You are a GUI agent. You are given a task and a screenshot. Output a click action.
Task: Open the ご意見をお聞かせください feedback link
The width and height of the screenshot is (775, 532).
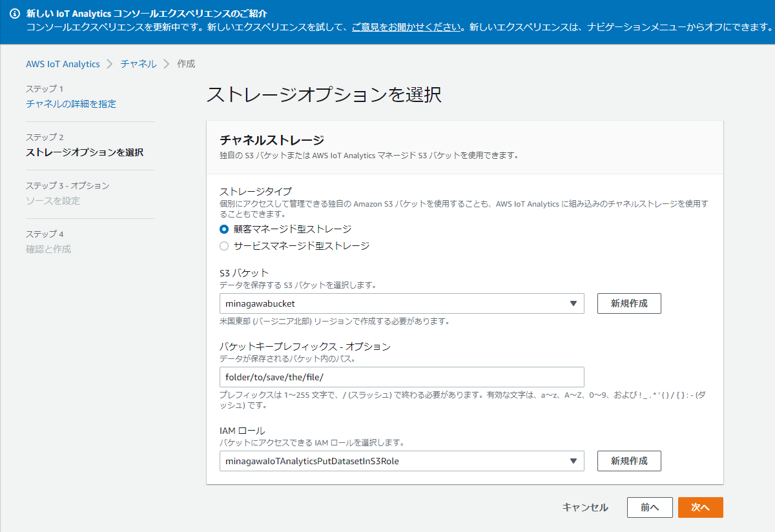click(x=407, y=27)
